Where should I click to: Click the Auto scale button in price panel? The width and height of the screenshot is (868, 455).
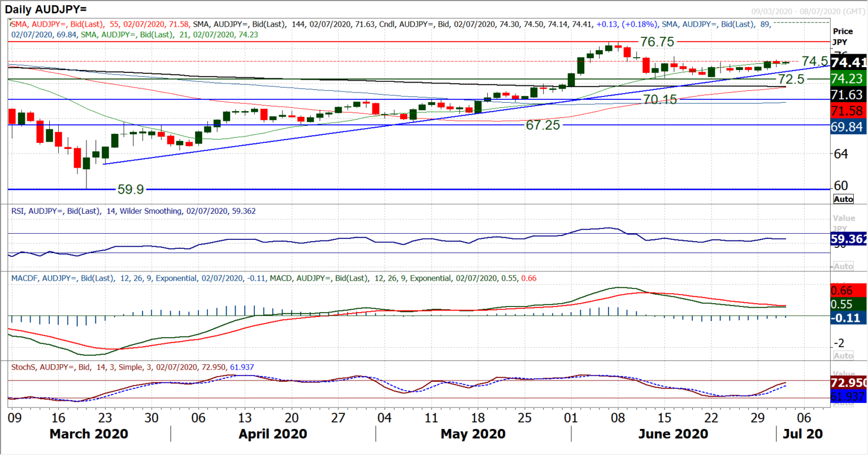pos(843,199)
